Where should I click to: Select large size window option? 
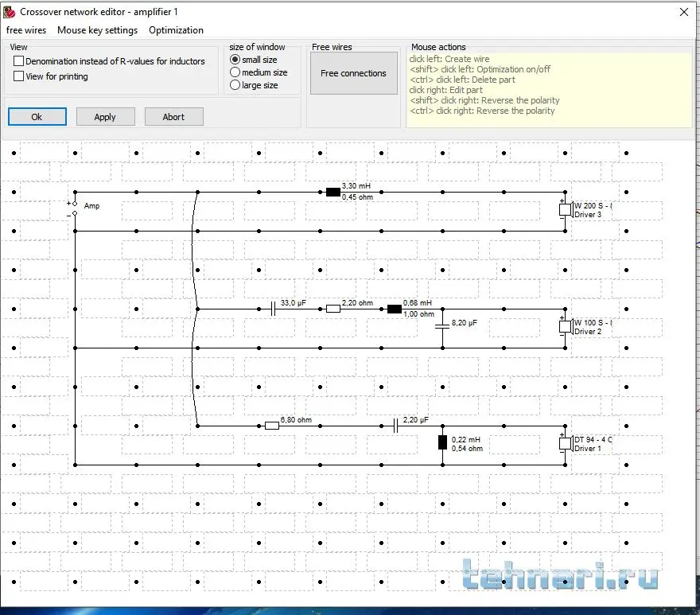[235, 85]
